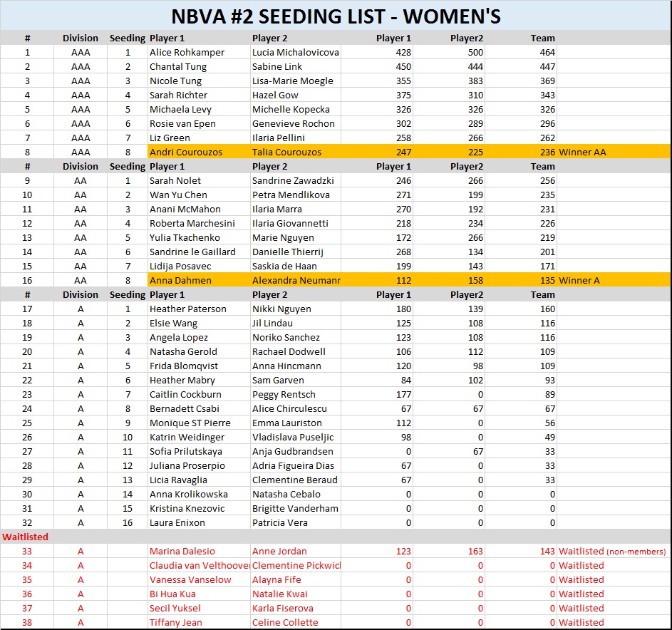Select 'Anna Krolikowska' cell
The image size is (672, 630).
[x=199, y=494]
